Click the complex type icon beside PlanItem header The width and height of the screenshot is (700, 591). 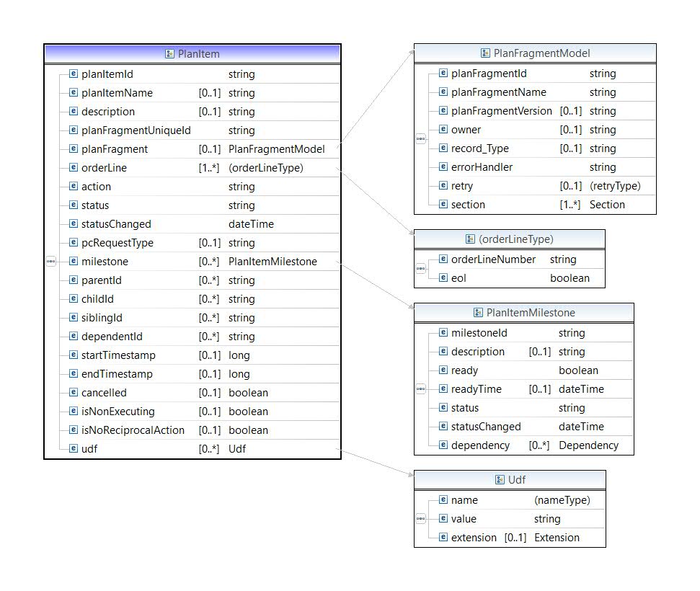pos(169,54)
